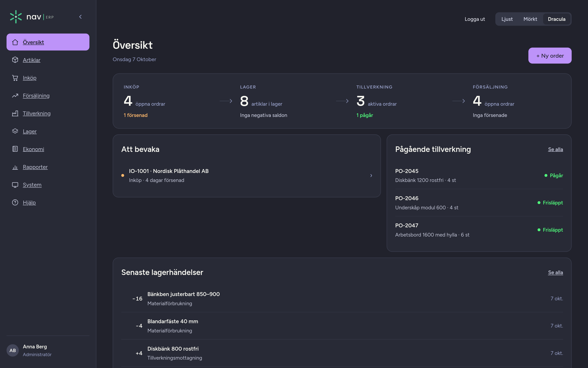Click the AB user avatar
The width and height of the screenshot is (588, 368).
13,350
